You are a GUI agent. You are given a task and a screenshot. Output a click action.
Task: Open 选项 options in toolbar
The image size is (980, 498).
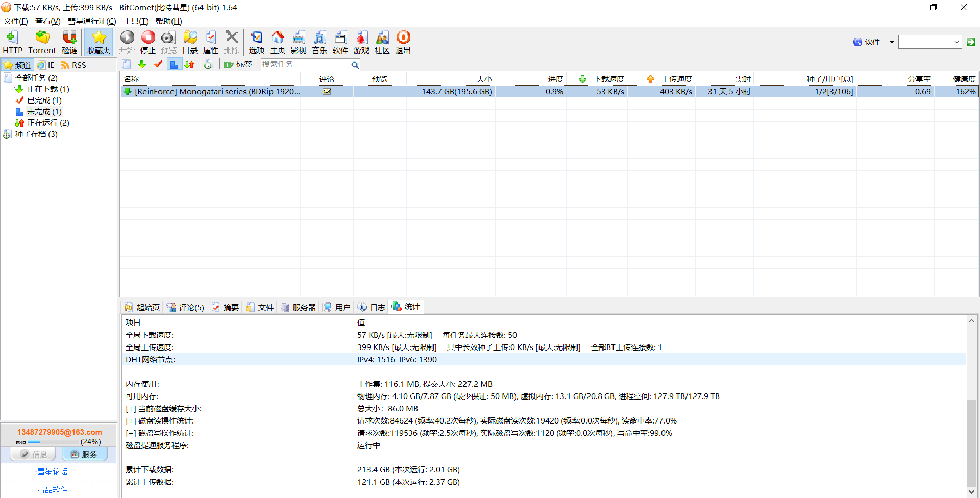click(257, 42)
